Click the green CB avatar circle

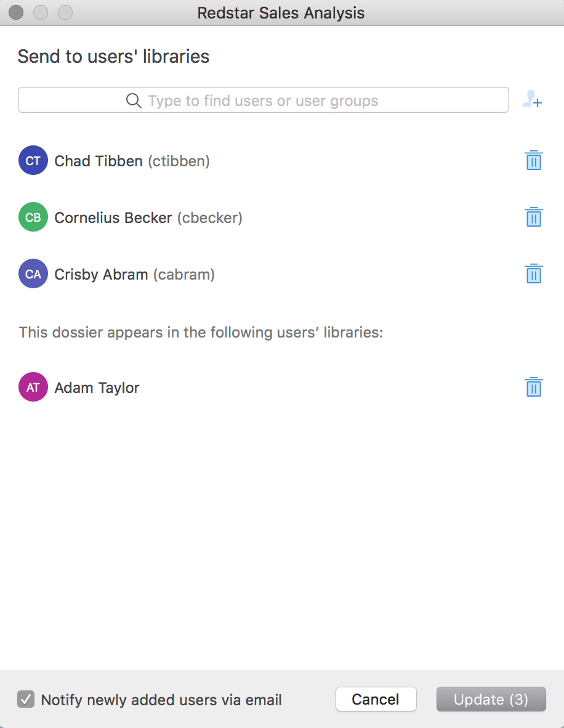33,217
